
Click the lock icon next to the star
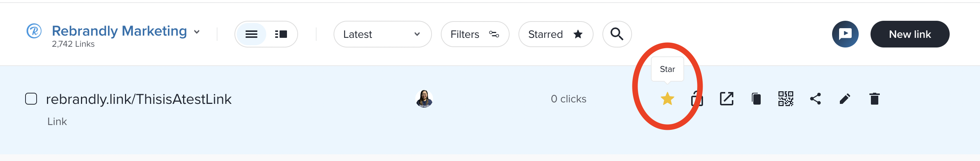coord(697,99)
